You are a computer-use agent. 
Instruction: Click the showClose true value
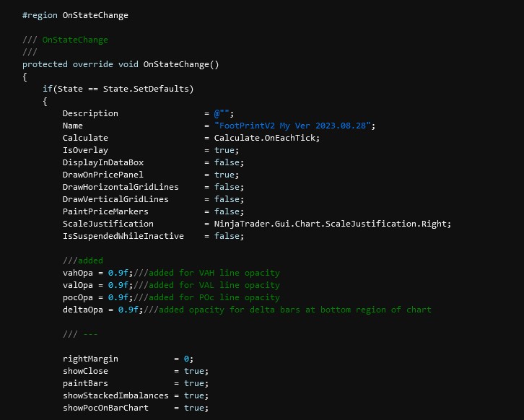[x=193, y=371]
